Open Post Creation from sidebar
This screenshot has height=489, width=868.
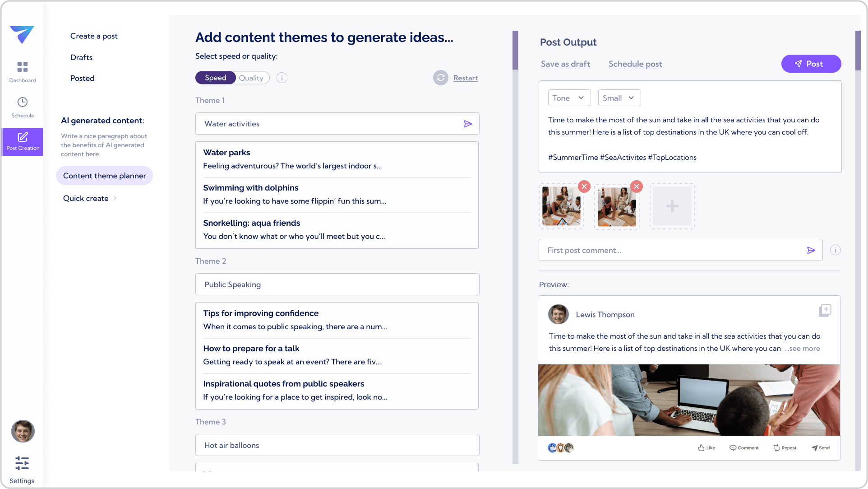click(23, 138)
